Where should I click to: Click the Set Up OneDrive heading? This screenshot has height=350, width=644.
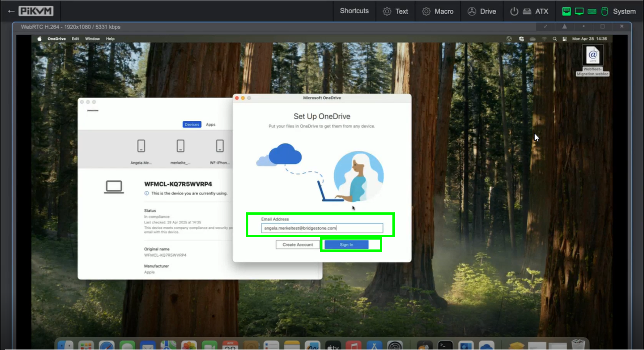click(x=322, y=117)
